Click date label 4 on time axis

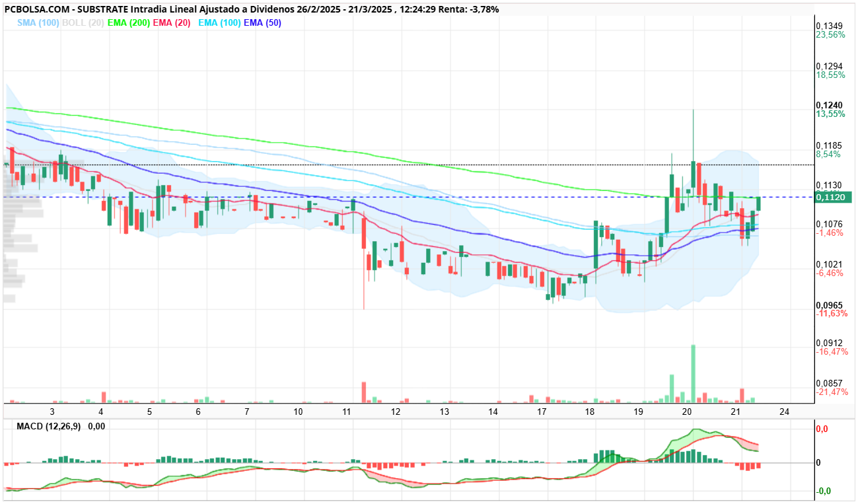coord(101,411)
